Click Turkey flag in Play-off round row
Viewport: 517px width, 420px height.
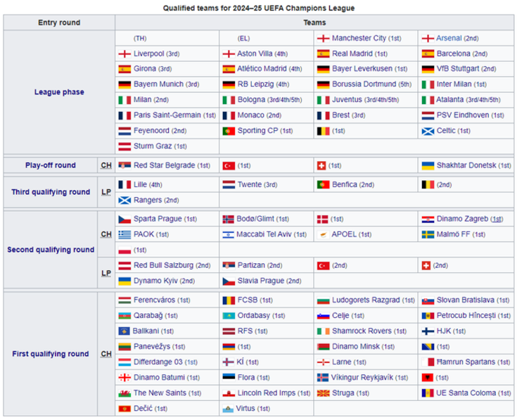[229, 165]
